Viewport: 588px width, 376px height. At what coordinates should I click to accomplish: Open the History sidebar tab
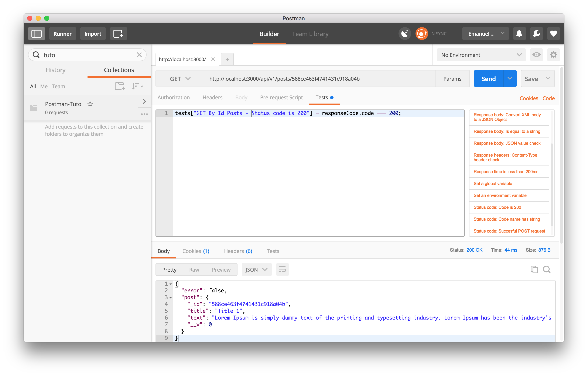tap(55, 70)
